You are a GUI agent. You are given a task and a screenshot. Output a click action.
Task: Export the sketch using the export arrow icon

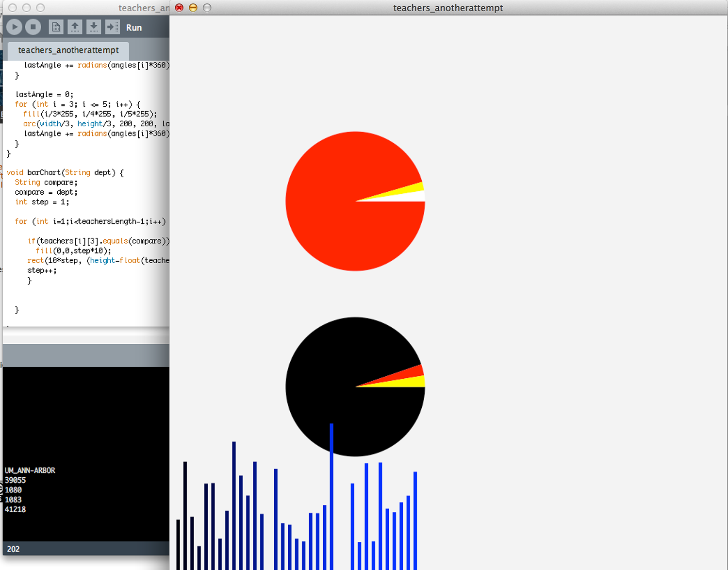click(113, 27)
